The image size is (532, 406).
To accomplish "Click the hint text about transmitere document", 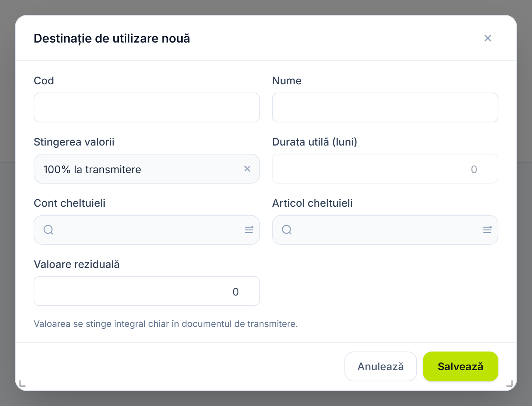I will pos(166,324).
